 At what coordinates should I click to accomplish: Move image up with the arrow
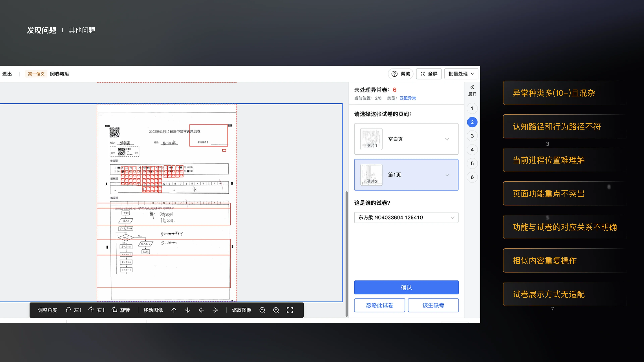[x=174, y=310]
